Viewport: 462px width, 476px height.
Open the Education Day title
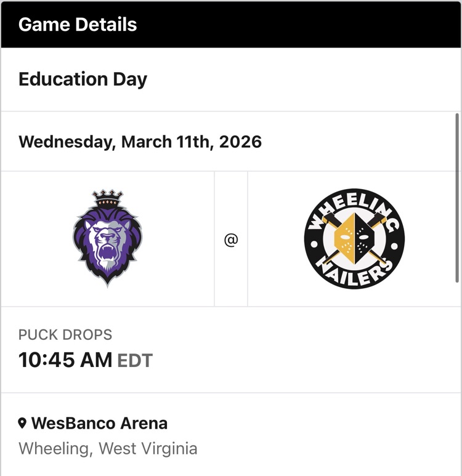coord(83,79)
